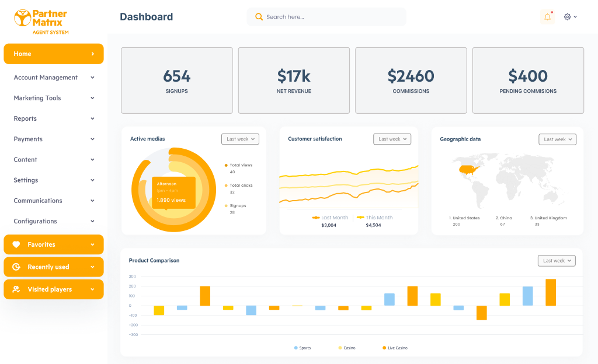This screenshot has height=364, width=598.
Task: Click the Home arrow icon
Action: click(x=92, y=54)
